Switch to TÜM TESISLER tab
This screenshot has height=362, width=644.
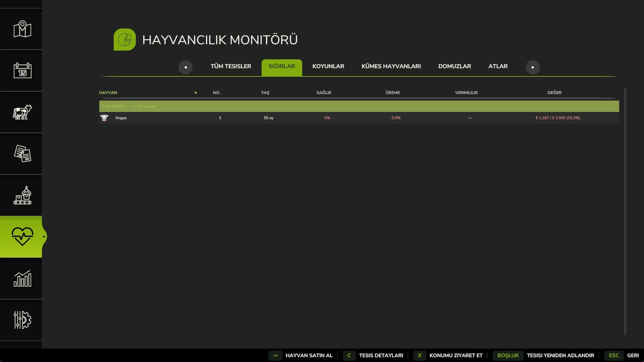coord(231,66)
